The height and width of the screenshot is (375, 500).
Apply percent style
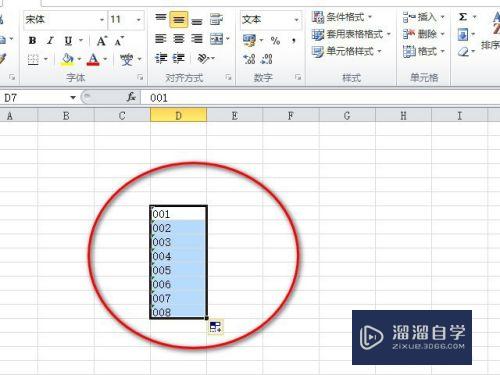coord(275,41)
